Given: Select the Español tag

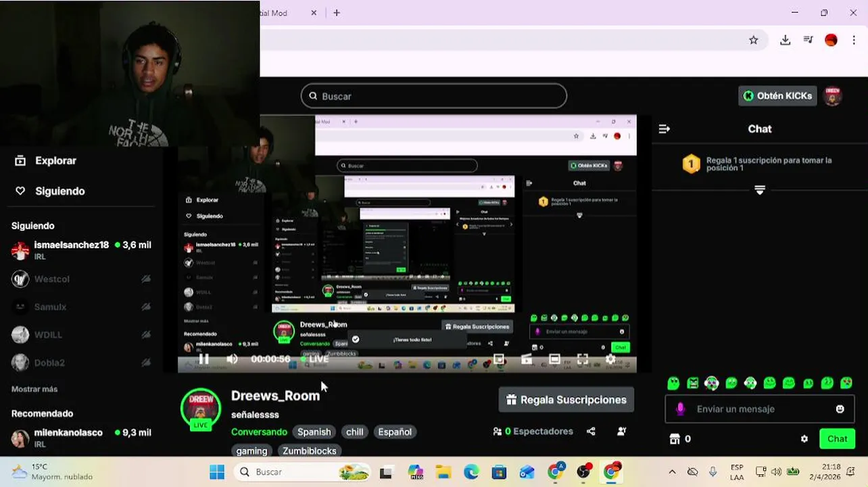Looking at the screenshot, I should tap(395, 432).
